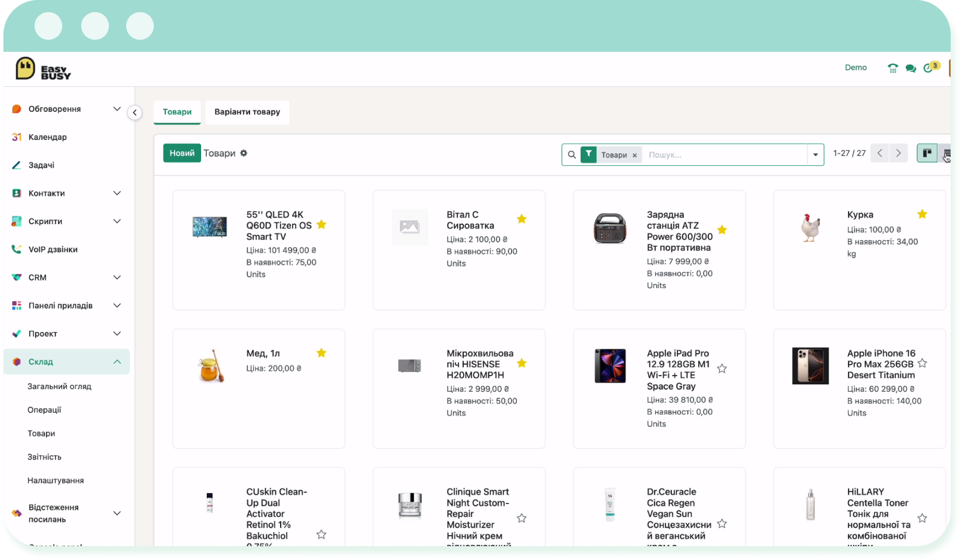Click the green filter funnel icon

coord(588,154)
